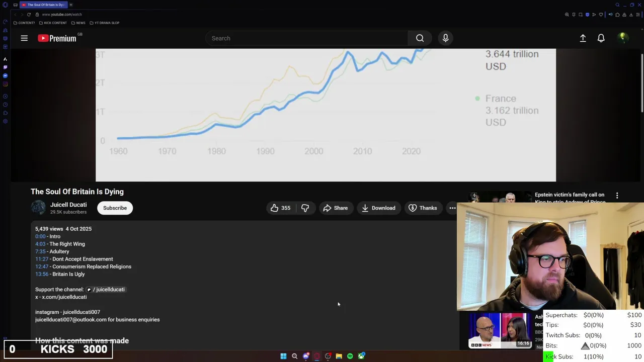This screenshot has height=362, width=644.
Task: Open OBS Studio from the taskbar
Action: pos(328,356)
